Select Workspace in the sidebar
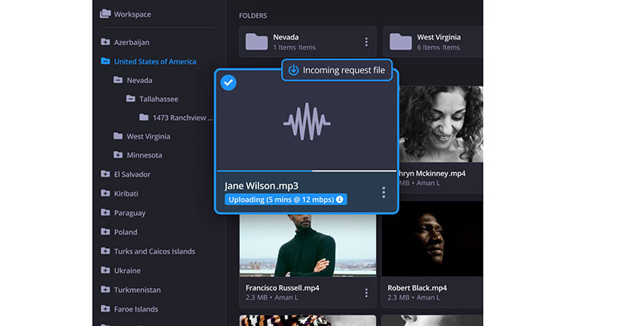 pos(132,14)
